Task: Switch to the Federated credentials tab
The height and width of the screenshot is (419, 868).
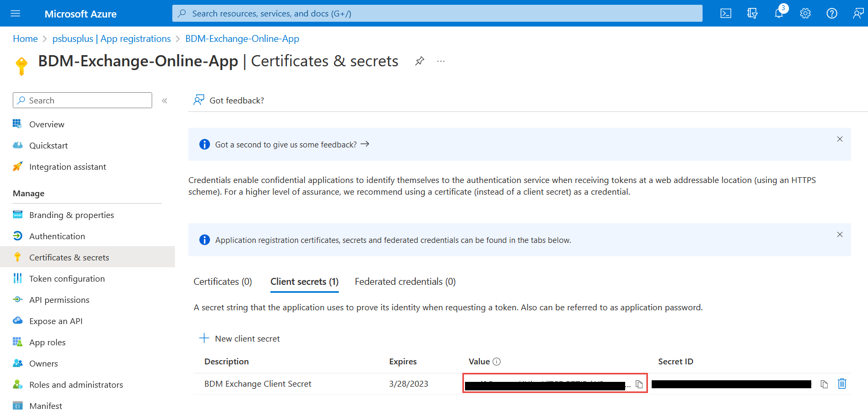Action: [x=405, y=282]
